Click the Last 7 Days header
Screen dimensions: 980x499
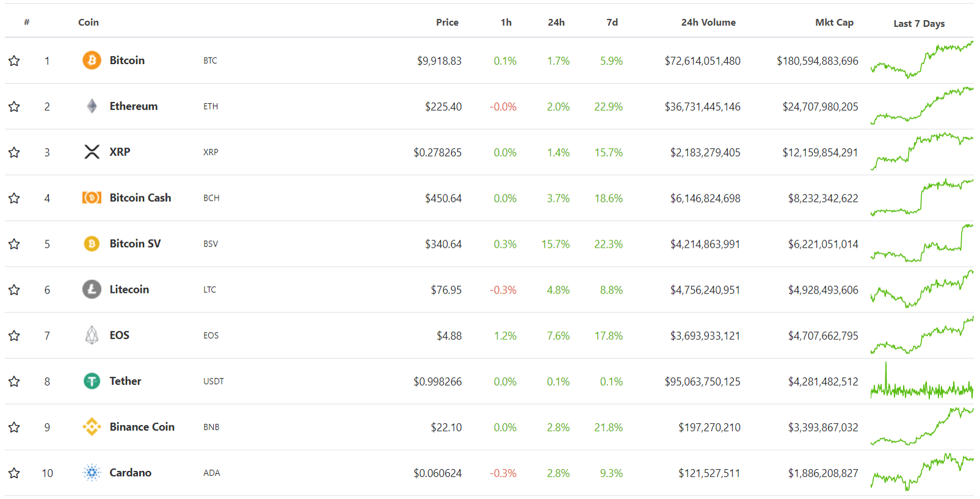pyautogui.click(x=919, y=23)
